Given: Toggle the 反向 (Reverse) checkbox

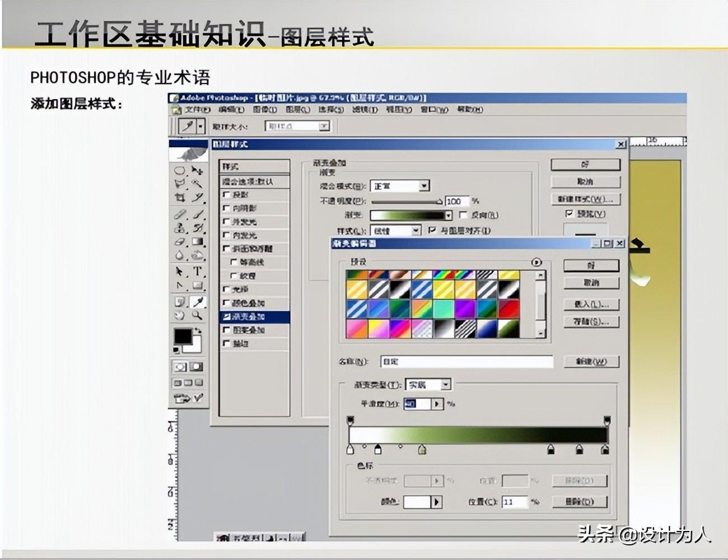Looking at the screenshot, I should point(463,214).
